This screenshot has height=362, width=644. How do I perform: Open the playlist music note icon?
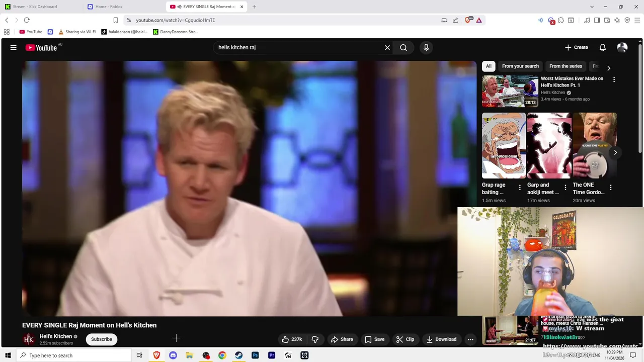coord(587,20)
